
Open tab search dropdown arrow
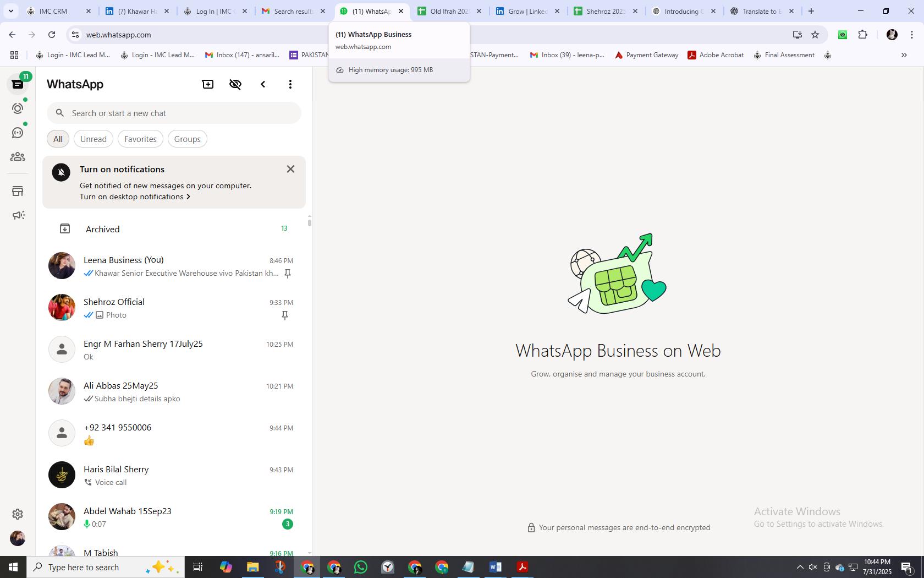point(10,11)
